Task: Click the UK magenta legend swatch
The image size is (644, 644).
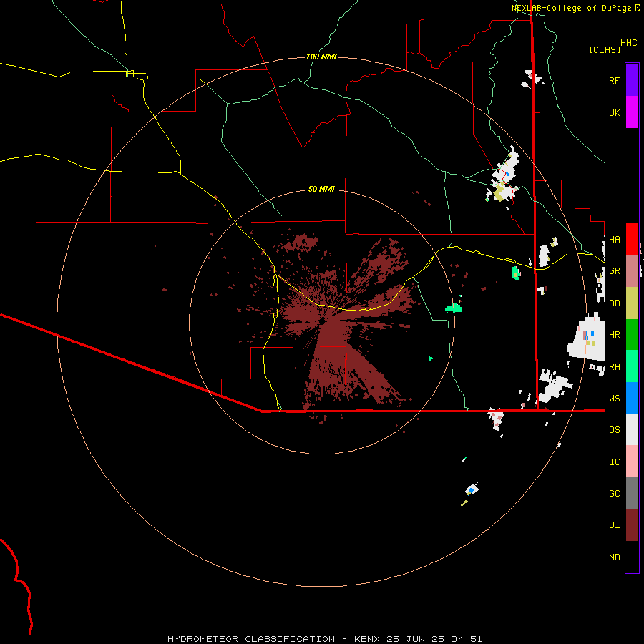Action: pyautogui.click(x=632, y=112)
